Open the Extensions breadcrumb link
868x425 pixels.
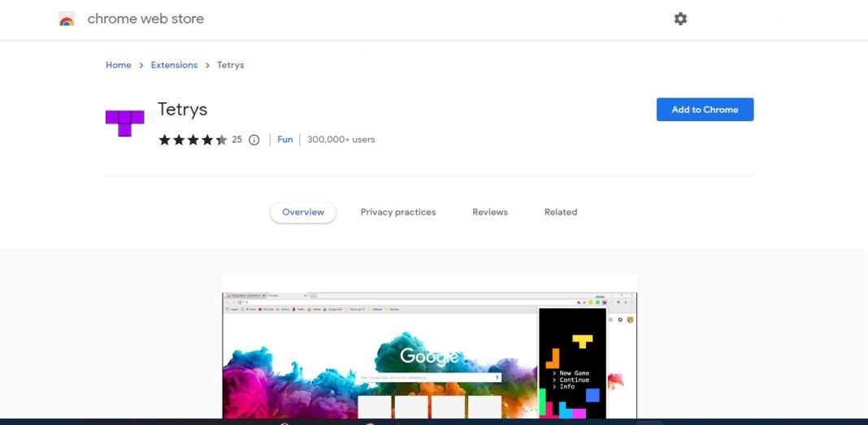click(x=174, y=65)
